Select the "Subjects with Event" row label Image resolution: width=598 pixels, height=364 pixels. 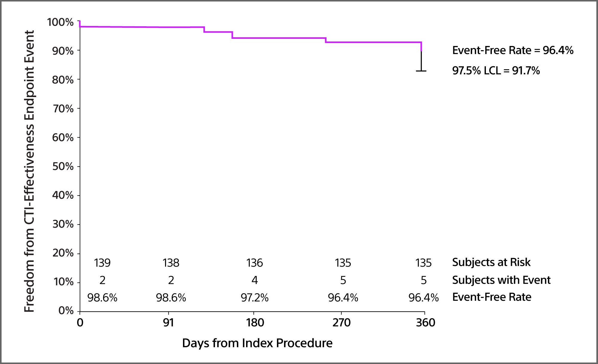501,280
